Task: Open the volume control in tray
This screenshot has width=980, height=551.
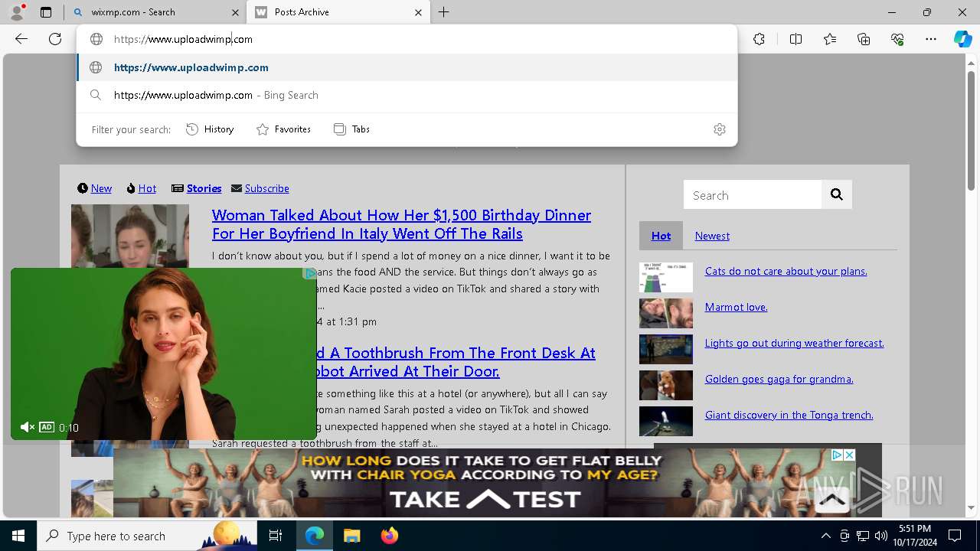Action: [880, 536]
